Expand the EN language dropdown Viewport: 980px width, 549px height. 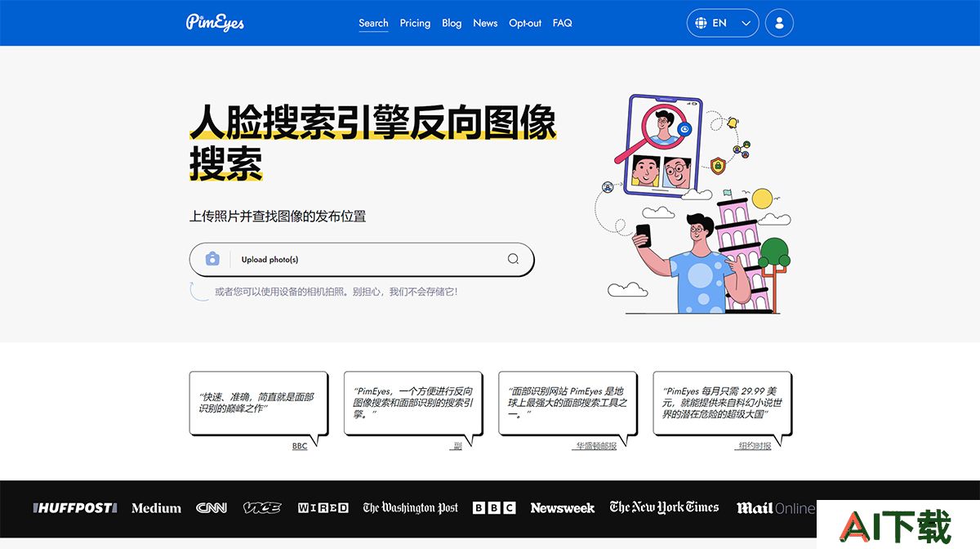pyautogui.click(x=723, y=23)
